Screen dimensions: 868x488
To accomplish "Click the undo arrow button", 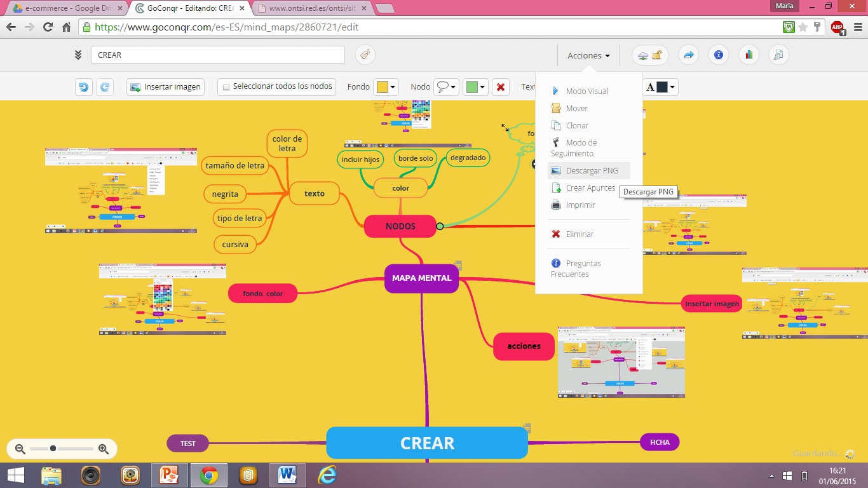I will pyautogui.click(x=83, y=87).
